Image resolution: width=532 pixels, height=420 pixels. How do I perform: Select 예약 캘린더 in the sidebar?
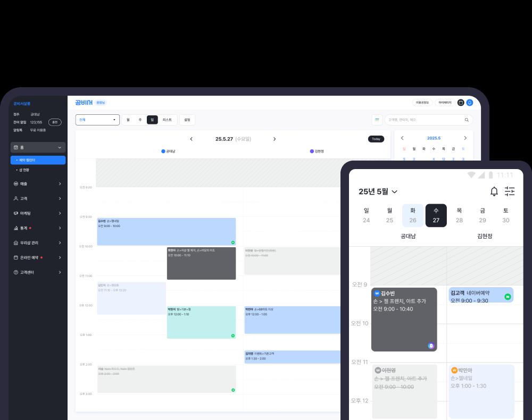click(38, 160)
